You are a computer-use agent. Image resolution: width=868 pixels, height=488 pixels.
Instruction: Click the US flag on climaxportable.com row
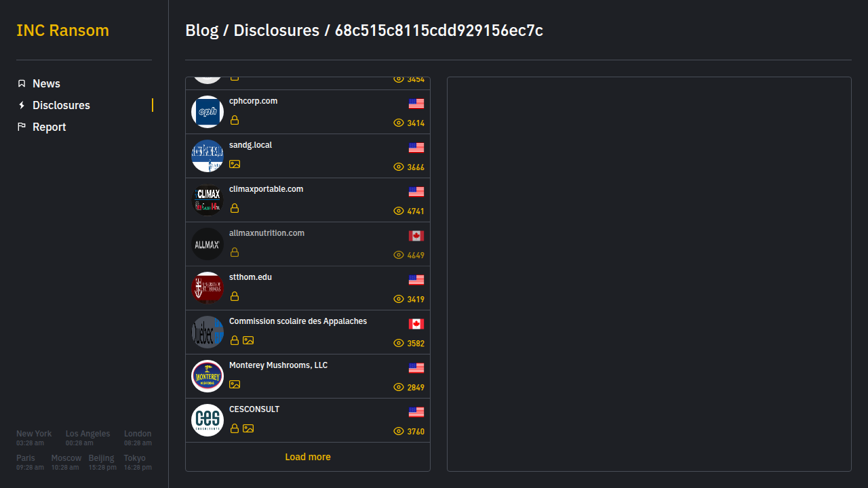click(x=416, y=192)
